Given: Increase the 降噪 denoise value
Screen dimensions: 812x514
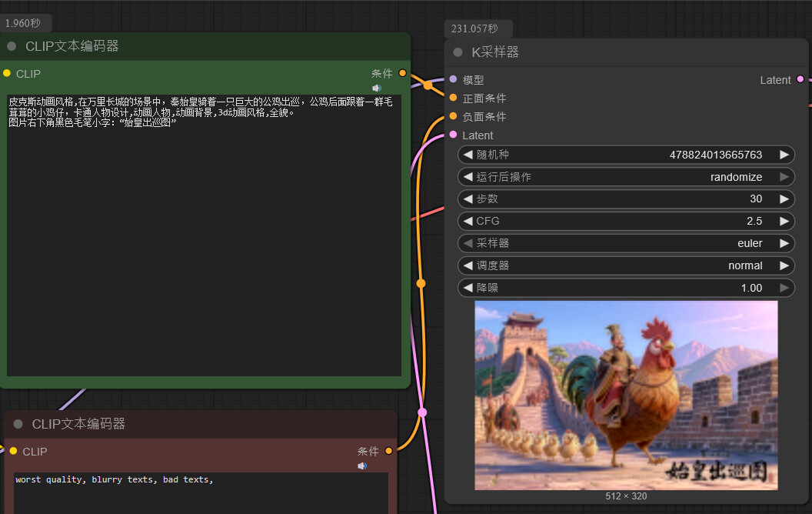Looking at the screenshot, I should 784,288.
